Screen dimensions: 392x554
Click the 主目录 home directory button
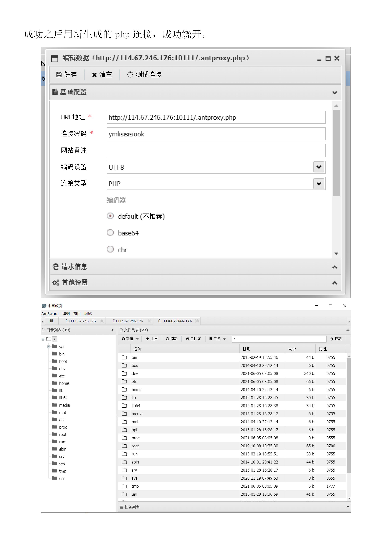(x=193, y=339)
